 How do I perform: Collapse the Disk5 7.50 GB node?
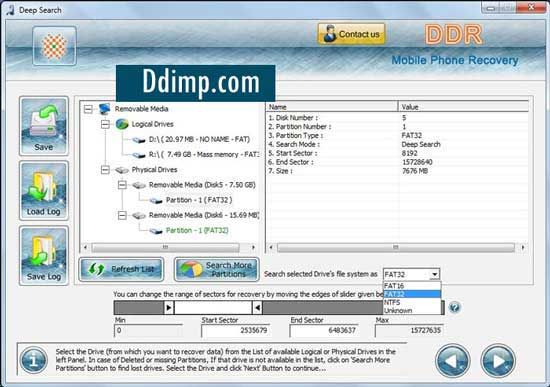(122, 185)
